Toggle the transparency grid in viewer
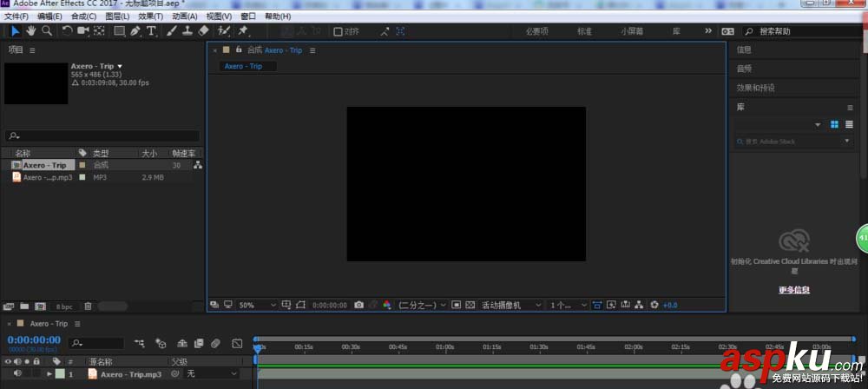The height and width of the screenshot is (389, 868). coord(470,306)
